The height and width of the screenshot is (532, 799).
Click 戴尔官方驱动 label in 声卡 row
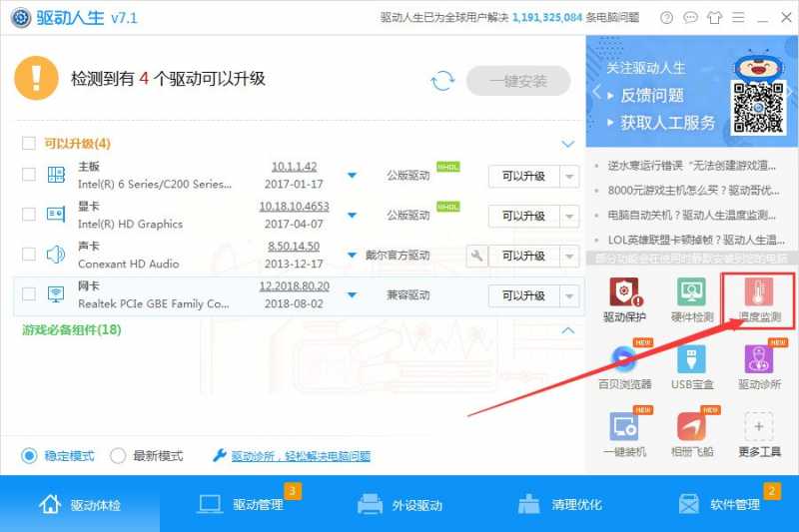[398, 256]
